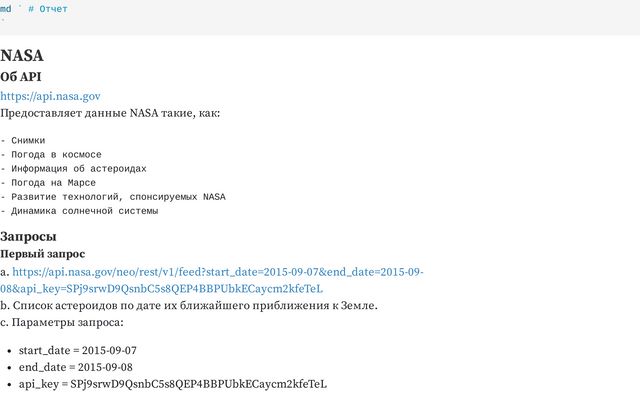Click the "c. Параметры запроса:" line

tap(62, 323)
